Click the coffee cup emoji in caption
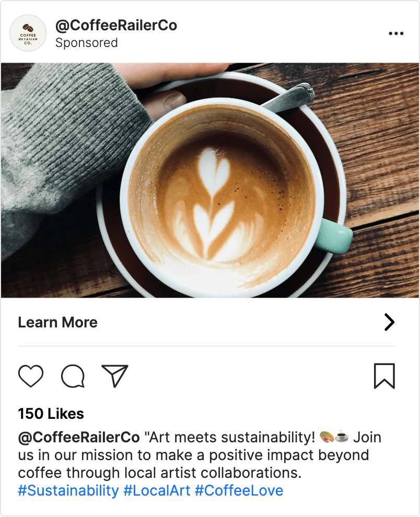The width and height of the screenshot is (420, 517). click(342, 437)
